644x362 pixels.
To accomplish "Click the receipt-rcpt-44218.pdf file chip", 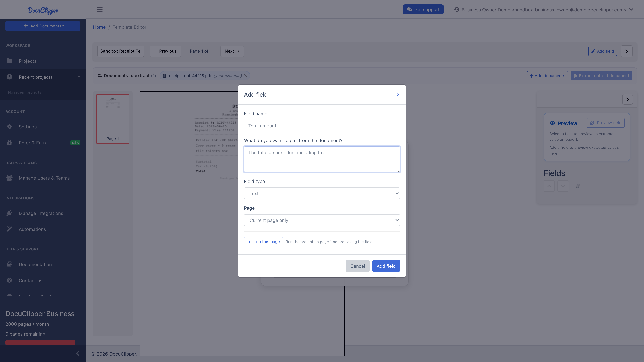I will 204,76.
